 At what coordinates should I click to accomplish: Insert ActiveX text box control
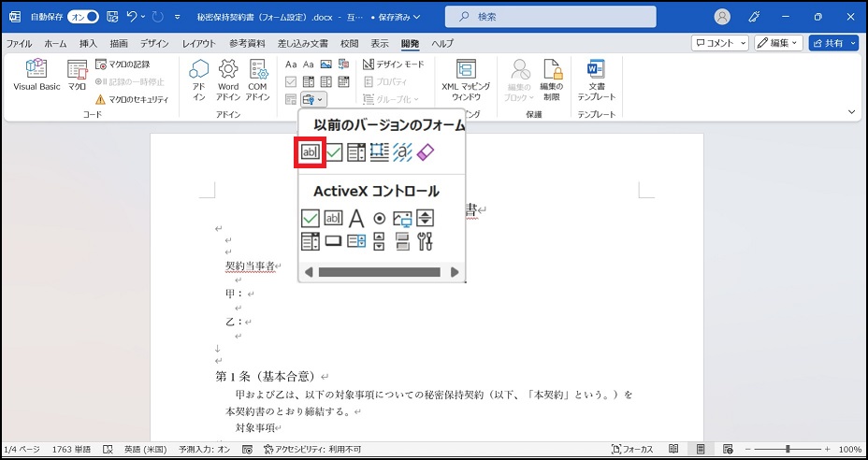[x=333, y=219]
